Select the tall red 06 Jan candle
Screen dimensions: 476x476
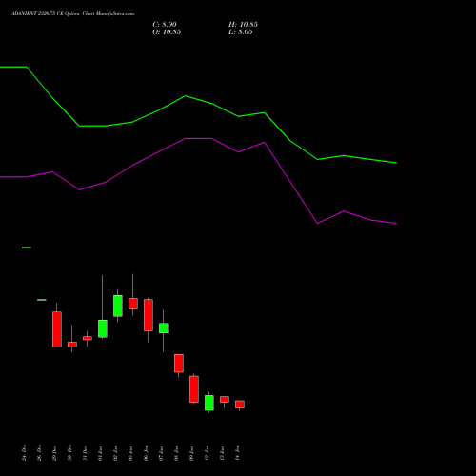click(x=149, y=315)
